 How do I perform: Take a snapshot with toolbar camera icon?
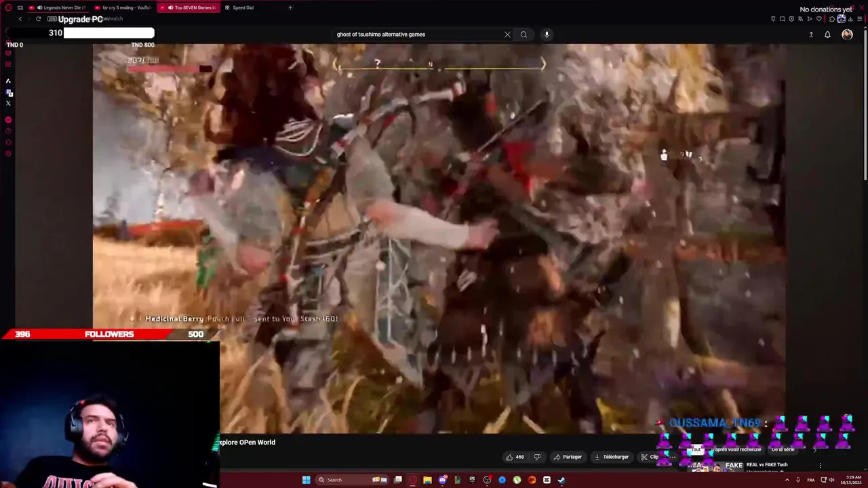click(782, 19)
